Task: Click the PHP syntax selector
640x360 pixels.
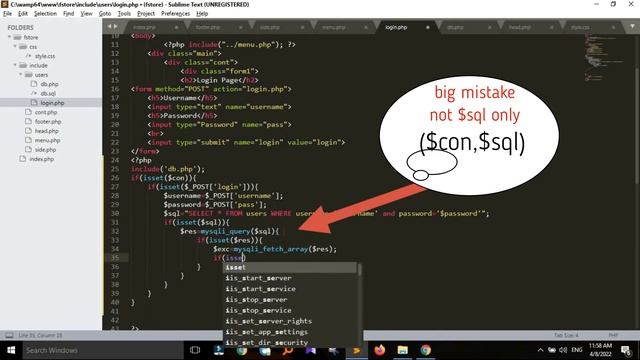Action: pyautogui.click(x=613, y=336)
